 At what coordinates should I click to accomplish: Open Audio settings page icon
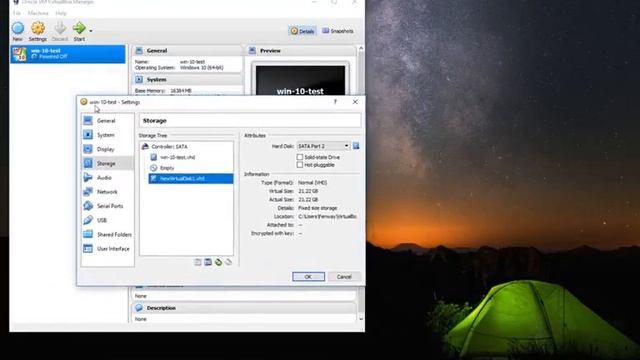click(88, 178)
